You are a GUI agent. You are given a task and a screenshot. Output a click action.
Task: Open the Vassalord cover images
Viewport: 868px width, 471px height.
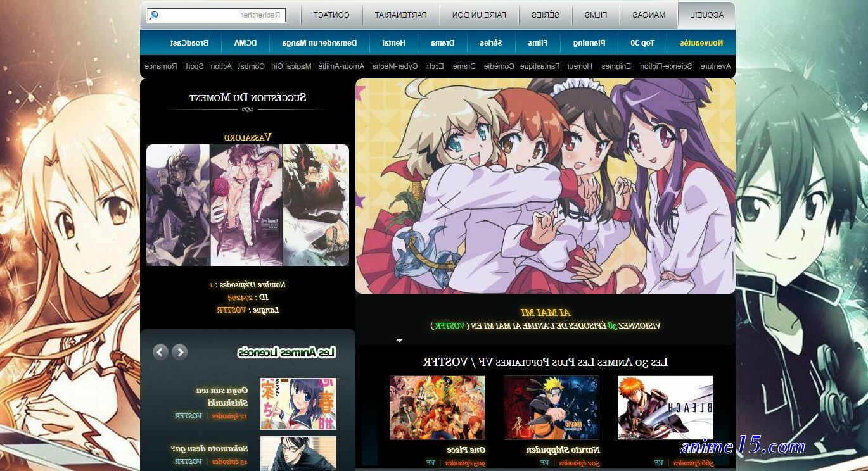[x=248, y=205]
